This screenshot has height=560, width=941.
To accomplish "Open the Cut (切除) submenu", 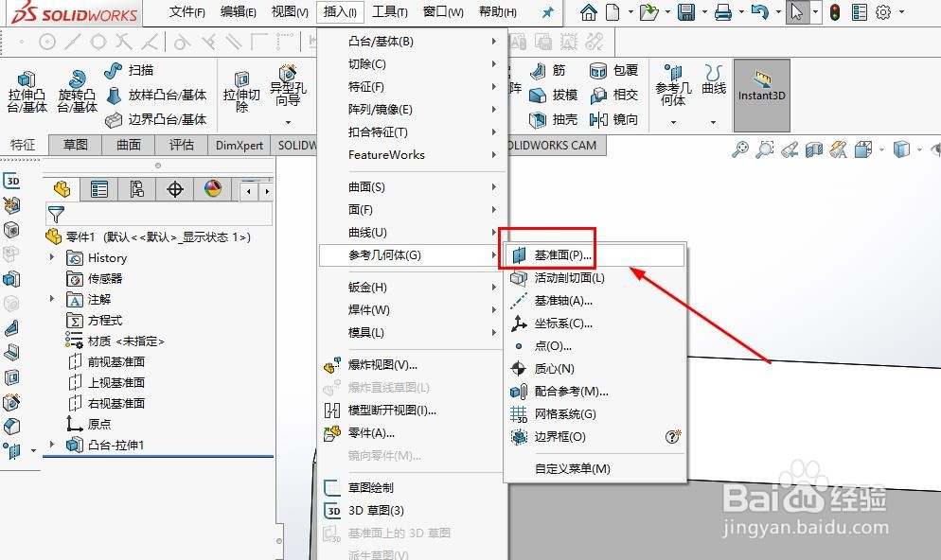I will pyautogui.click(x=413, y=64).
